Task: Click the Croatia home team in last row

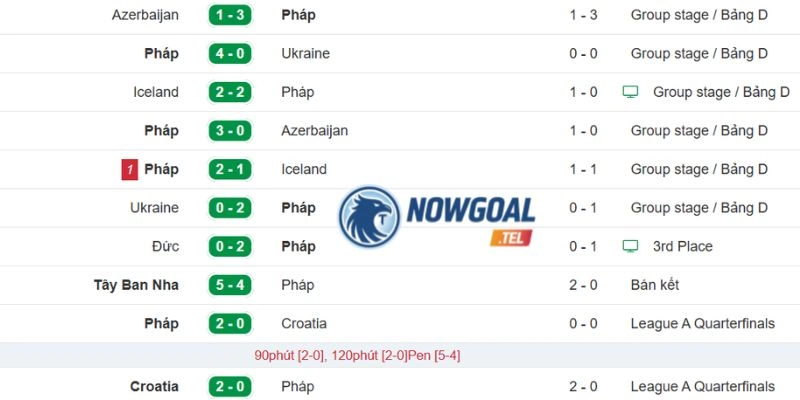Action: [x=155, y=386]
